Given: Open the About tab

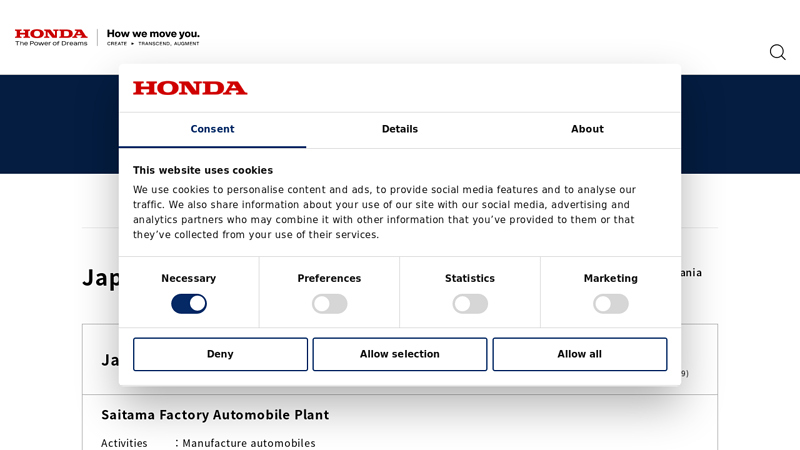Looking at the screenshot, I should pos(587,130).
